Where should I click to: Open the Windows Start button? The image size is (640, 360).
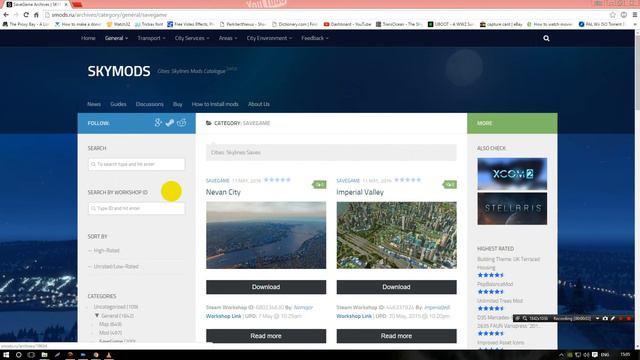pos(6,355)
